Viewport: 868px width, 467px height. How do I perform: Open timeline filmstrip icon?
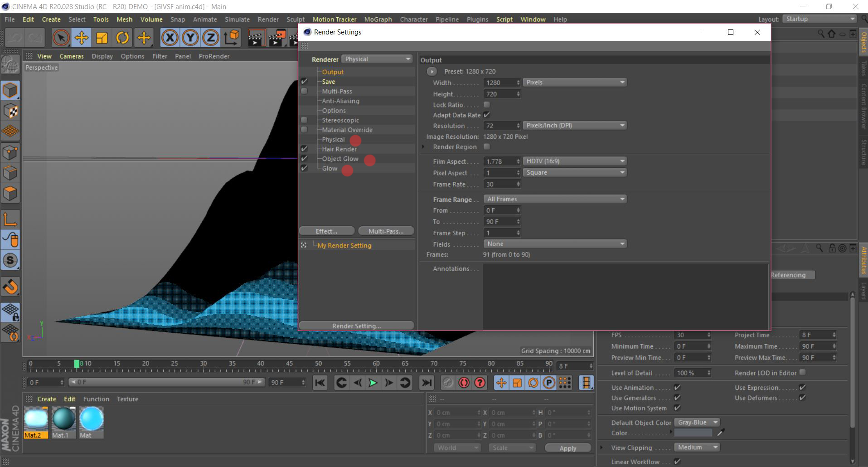[x=586, y=383]
